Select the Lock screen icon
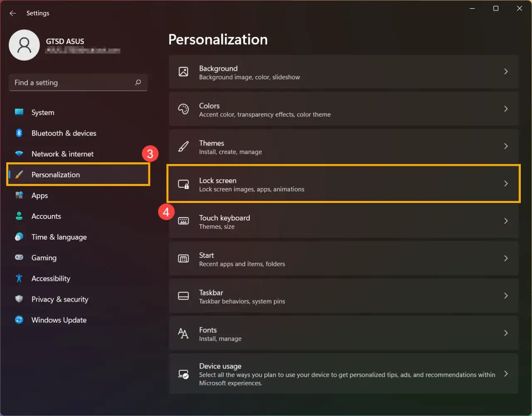 [x=183, y=183]
